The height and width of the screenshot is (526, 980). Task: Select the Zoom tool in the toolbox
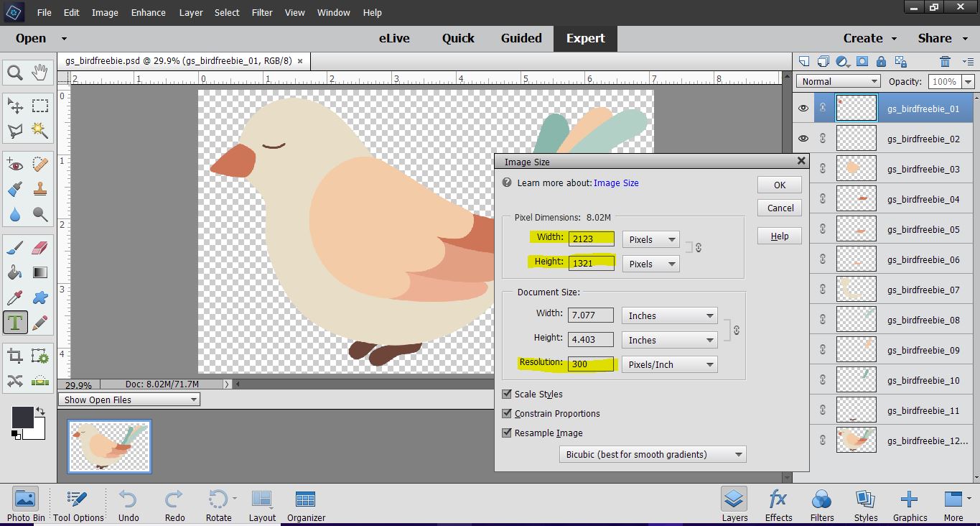coord(15,72)
